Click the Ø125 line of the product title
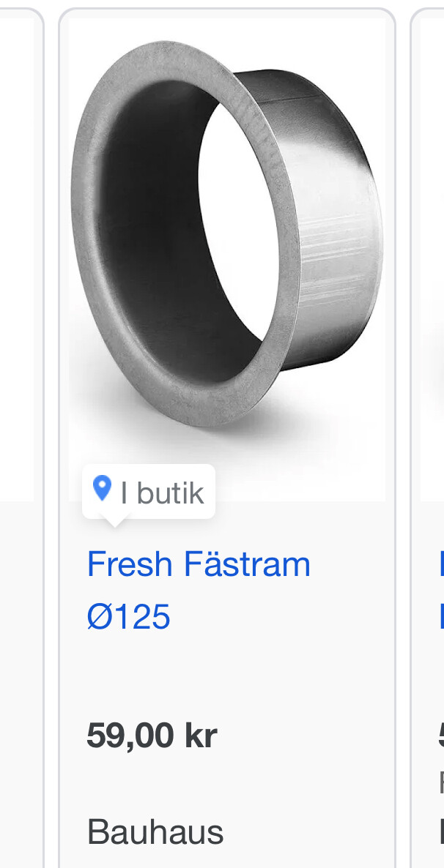The width and height of the screenshot is (444, 868). pos(129,617)
